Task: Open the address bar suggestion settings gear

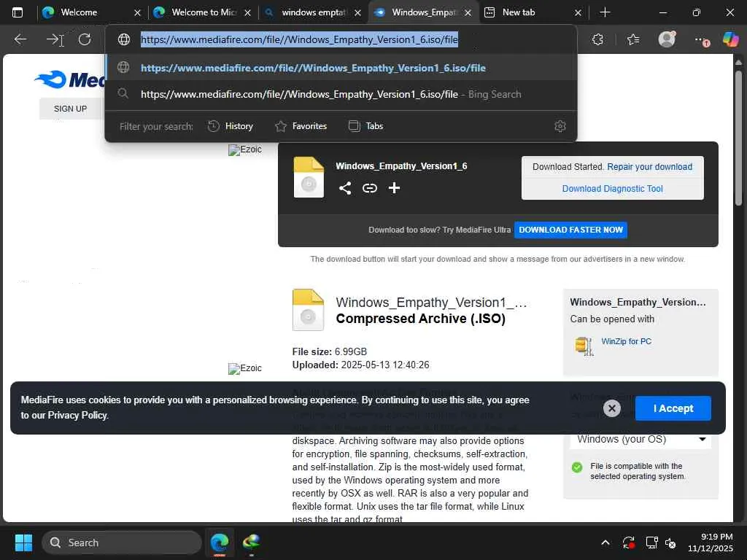Action: 560,126
